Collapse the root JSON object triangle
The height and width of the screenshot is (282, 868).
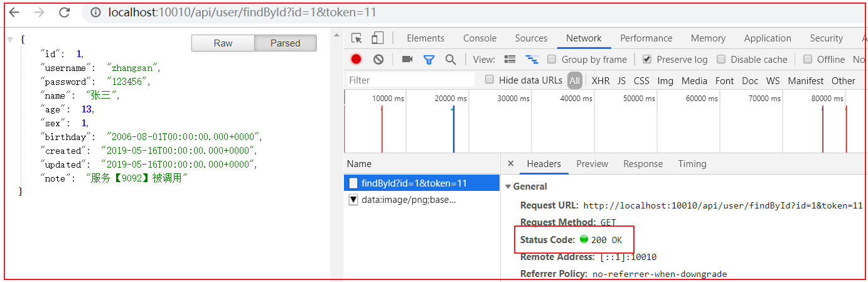[x=10, y=40]
